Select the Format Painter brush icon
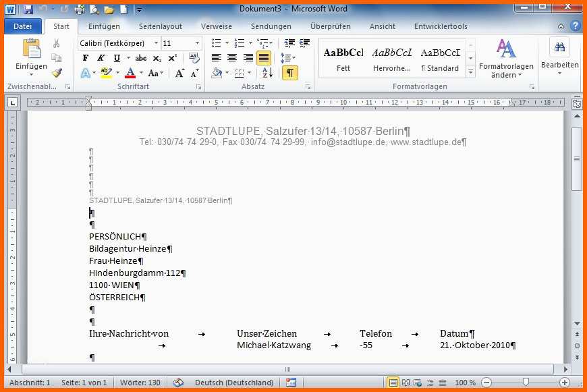The height and width of the screenshot is (392, 587). pyautogui.click(x=57, y=73)
